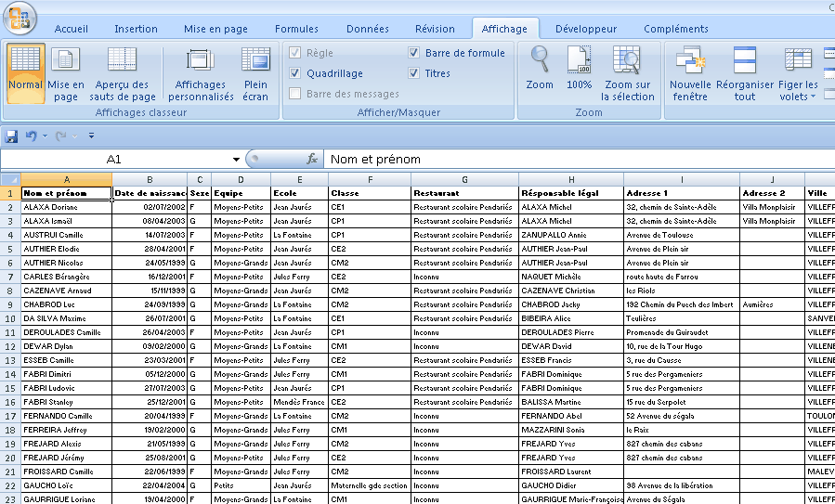
Task: Open Affichages personnalisés
Action: click(x=201, y=72)
